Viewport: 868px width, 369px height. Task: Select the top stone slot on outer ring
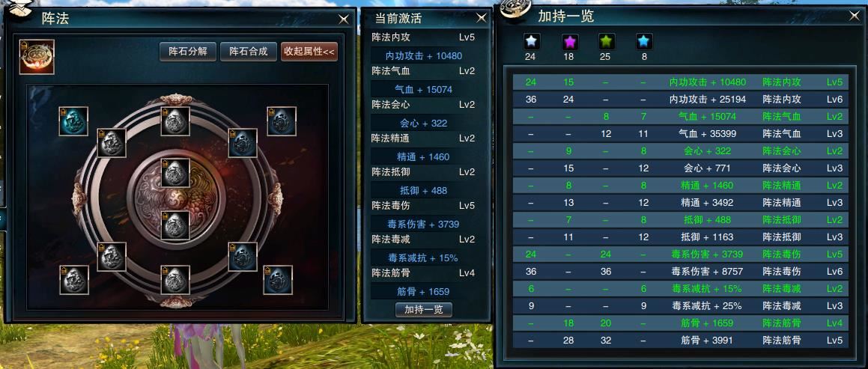point(175,121)
